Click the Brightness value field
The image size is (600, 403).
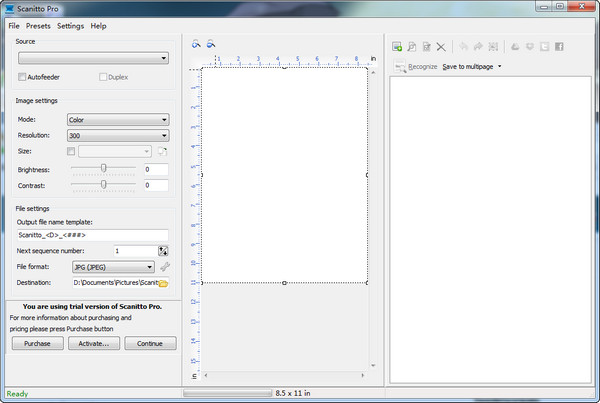(156, 170)
